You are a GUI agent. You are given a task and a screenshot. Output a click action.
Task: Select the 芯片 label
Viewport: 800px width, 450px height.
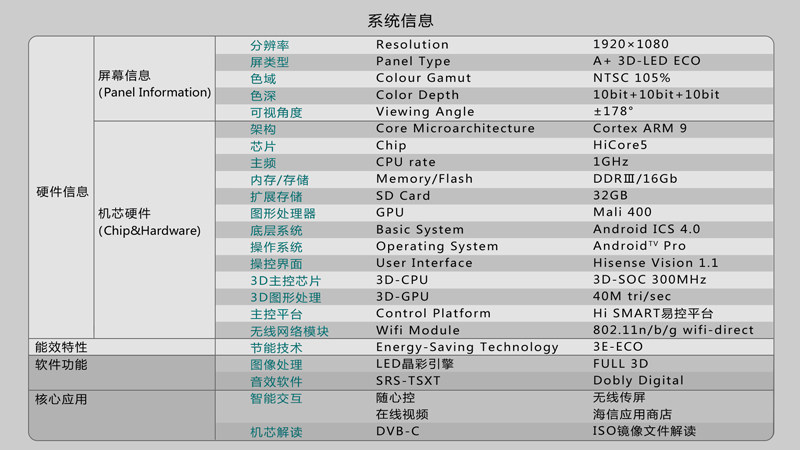click(x=263, y=146)
